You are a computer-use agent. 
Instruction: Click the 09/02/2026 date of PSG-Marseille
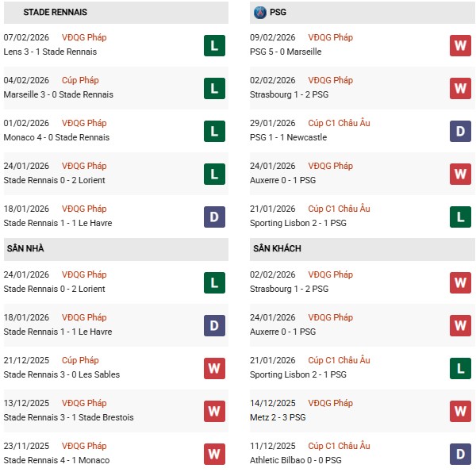click(x=272, y=37)
